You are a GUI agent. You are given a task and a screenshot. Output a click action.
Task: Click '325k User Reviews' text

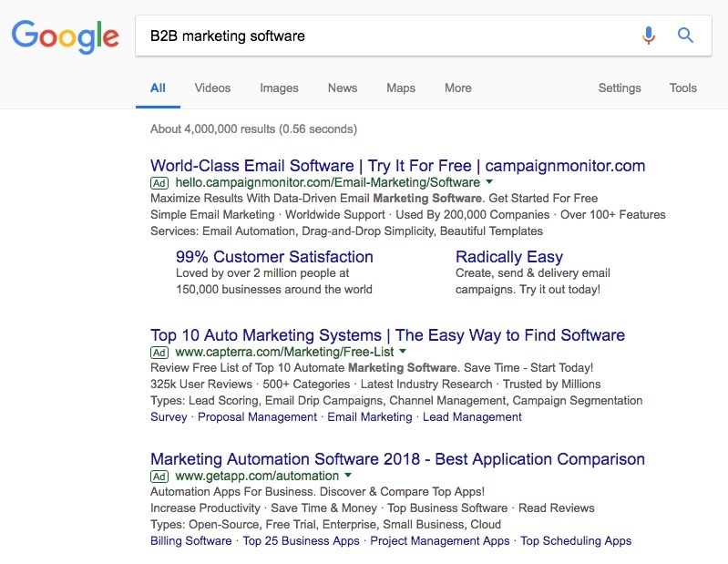[201, 384]
